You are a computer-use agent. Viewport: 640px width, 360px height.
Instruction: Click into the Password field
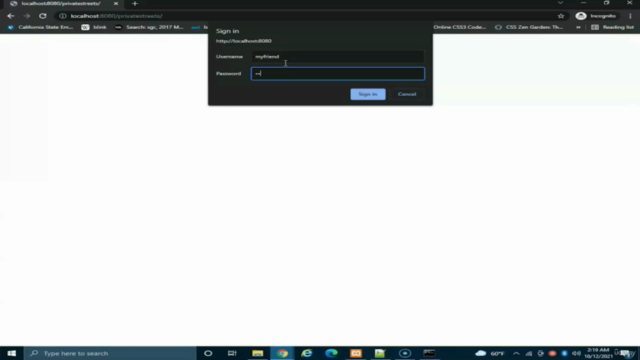pyautogui.click(x=338, y=74)
